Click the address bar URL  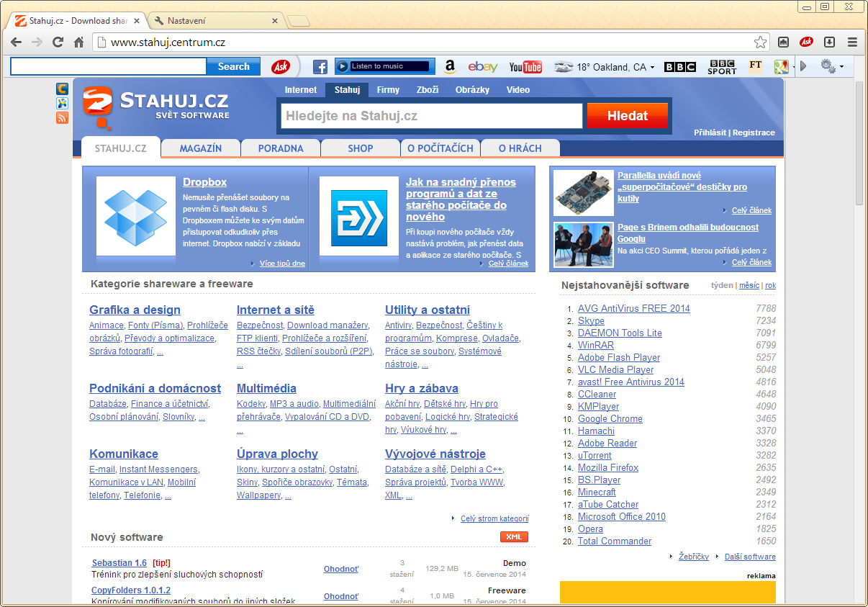click(168, 42)
